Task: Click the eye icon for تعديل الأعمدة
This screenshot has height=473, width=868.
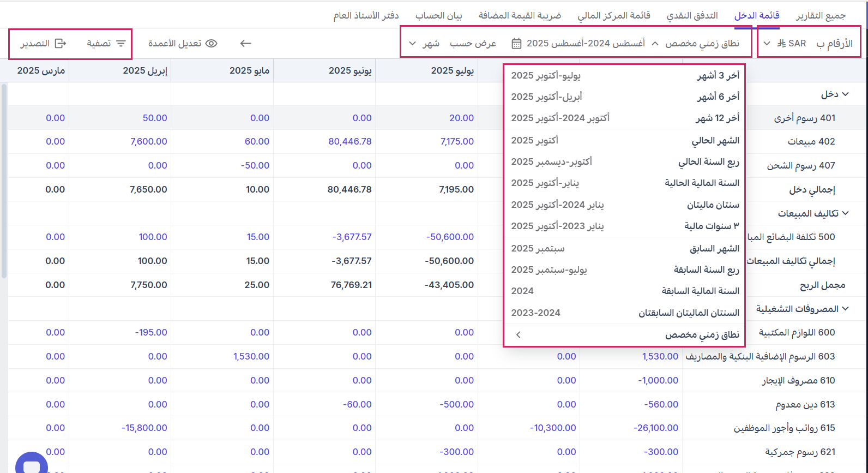Action: pos(211,44)
